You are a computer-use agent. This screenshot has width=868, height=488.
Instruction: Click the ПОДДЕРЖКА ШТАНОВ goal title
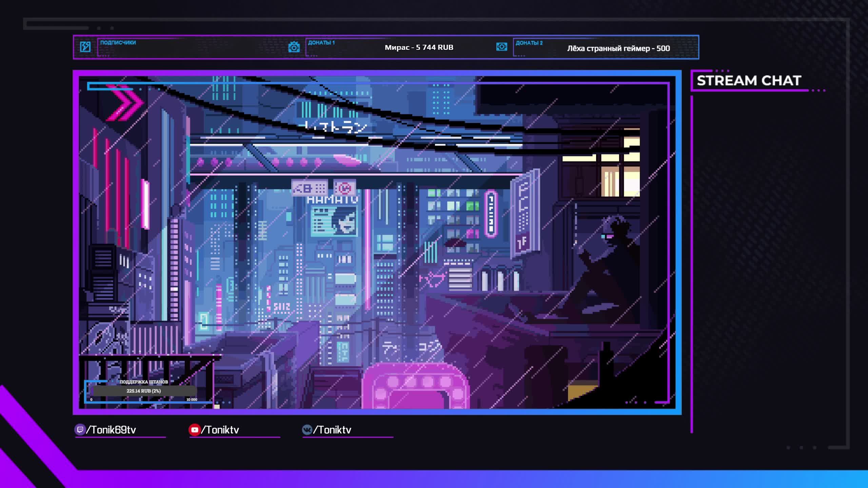[144, 382]
